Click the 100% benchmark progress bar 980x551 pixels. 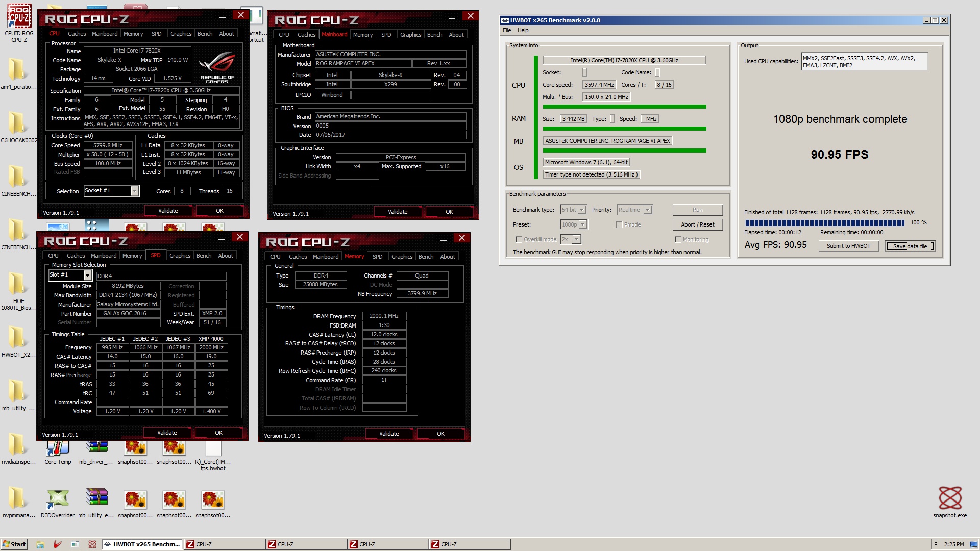(x=824, y=223)
